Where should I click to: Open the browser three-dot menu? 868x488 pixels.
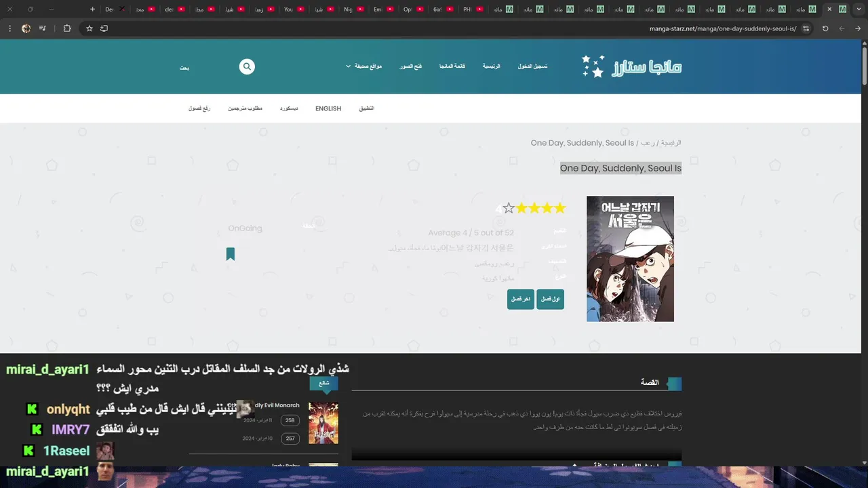pyautogui.click(x=9, y=28)
